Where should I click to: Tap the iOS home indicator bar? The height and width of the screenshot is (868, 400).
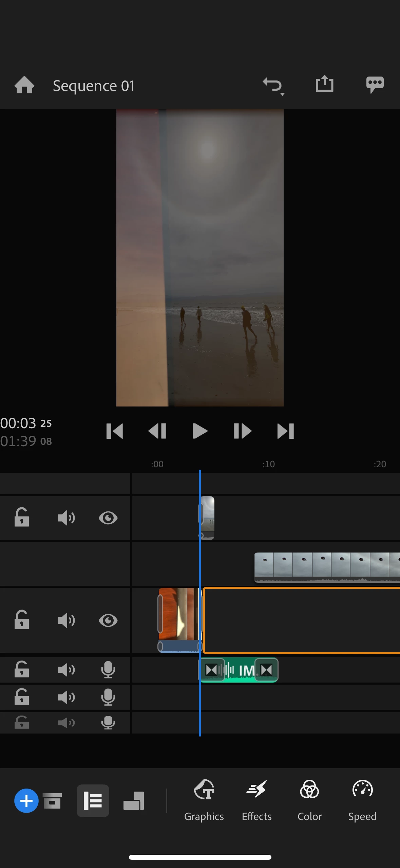(200, 857)
